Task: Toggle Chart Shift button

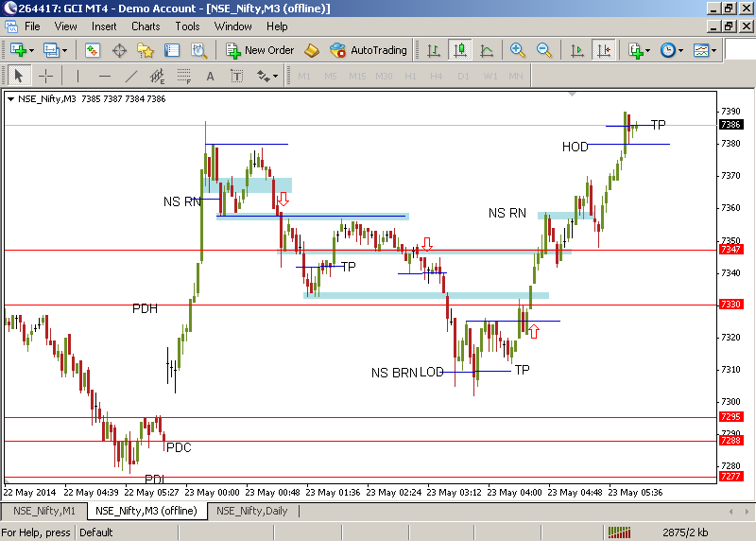Action: [x=604, y=50]
